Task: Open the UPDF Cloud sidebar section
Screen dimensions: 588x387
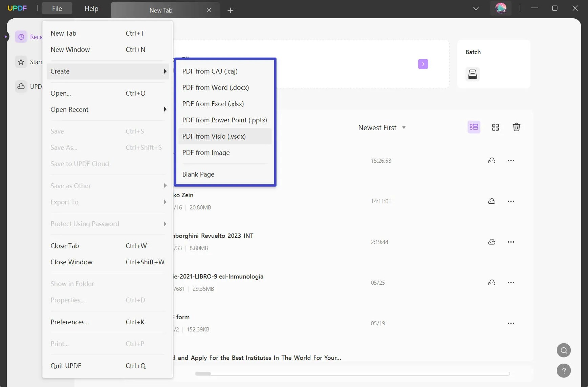Action: [x=21, y=86]
